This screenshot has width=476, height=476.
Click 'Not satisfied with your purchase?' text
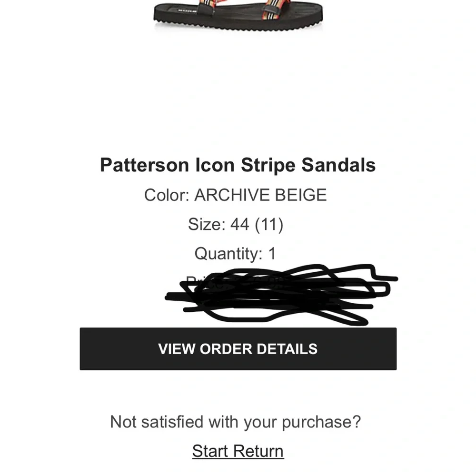pos(236,422)
